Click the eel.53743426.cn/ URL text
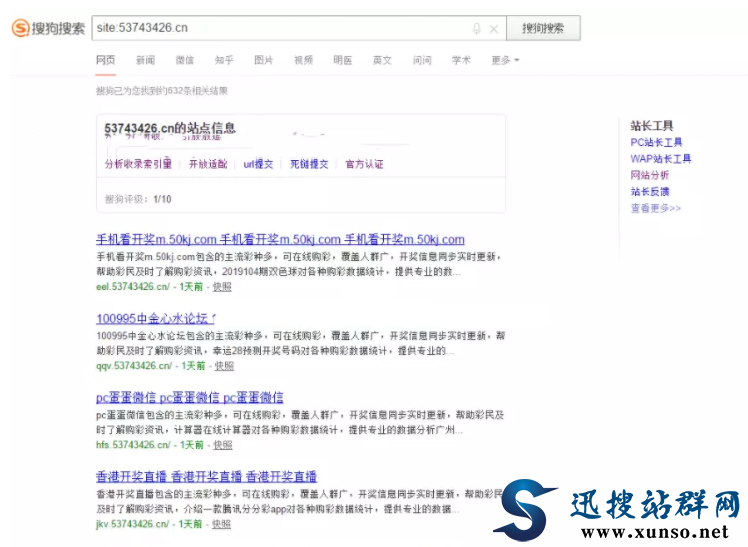The image size is (748, 547). [x=133, y=287]
